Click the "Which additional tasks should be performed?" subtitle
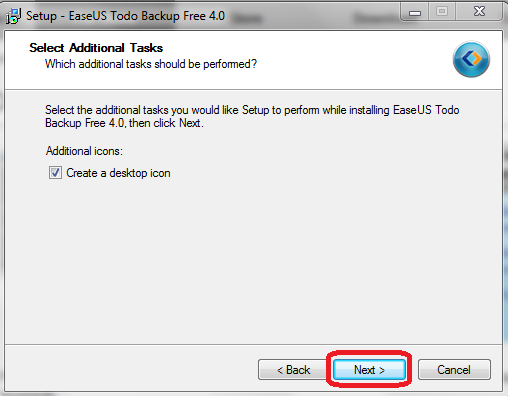 151,64
